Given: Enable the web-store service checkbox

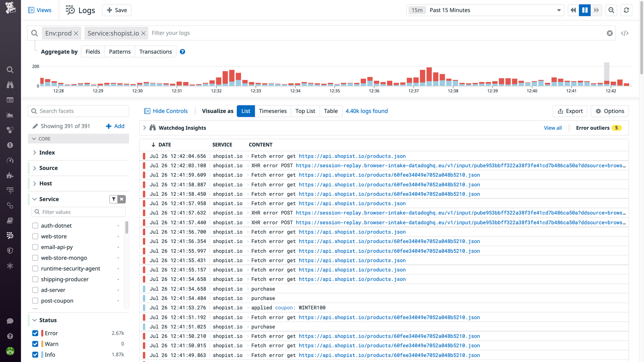Looking at the screenshot, I should [35, 236].
